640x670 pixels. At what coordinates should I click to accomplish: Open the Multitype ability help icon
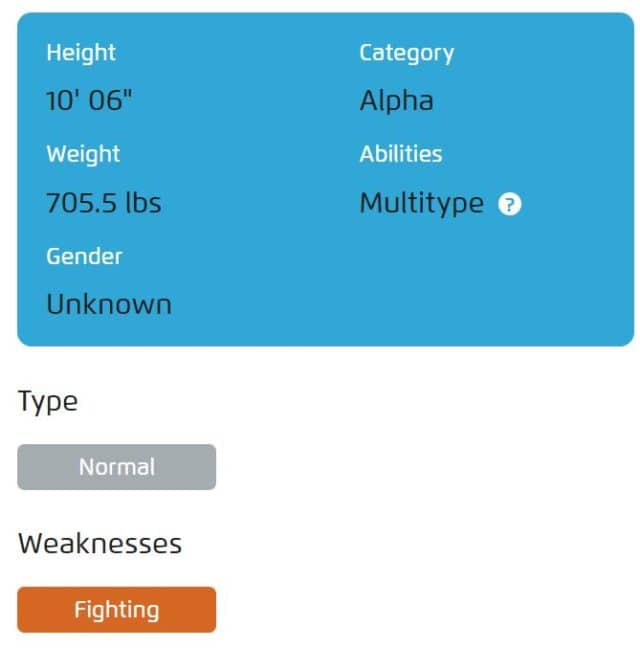pyautogui.click(x=510, y=205)
